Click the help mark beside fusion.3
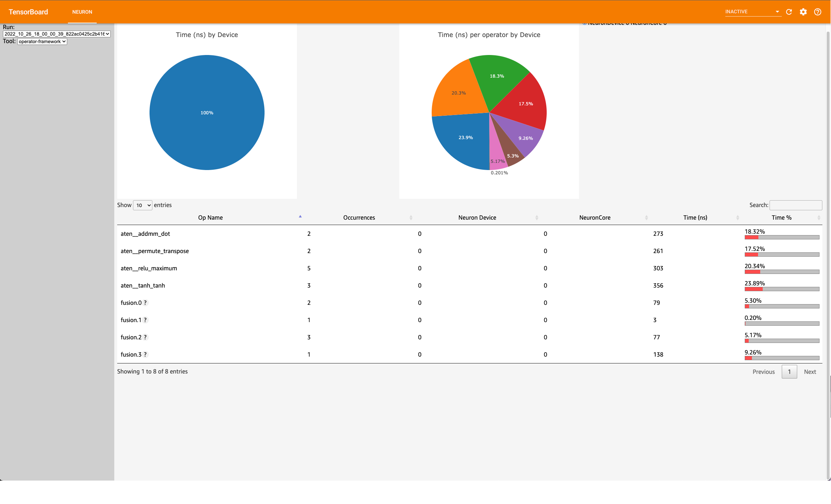 145,354
